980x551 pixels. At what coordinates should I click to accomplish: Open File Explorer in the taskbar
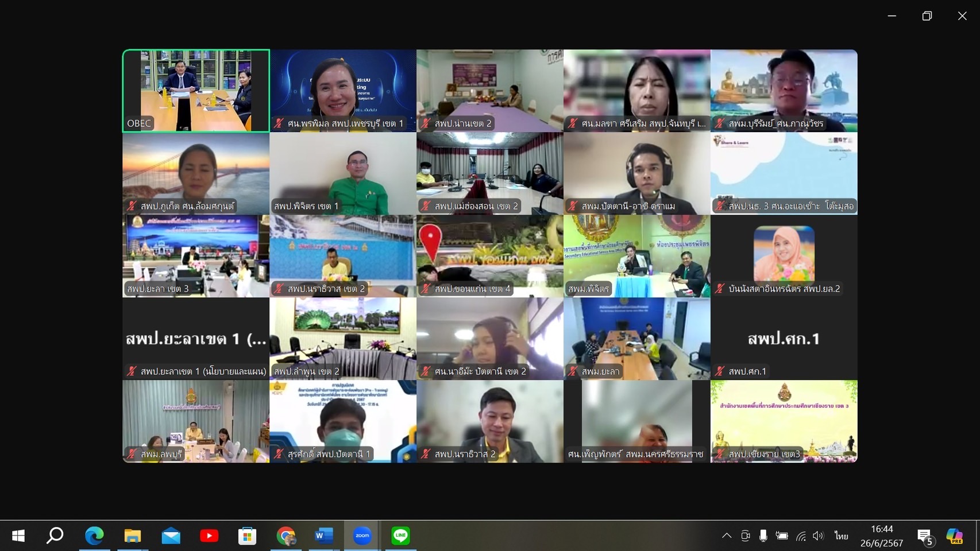133,536
